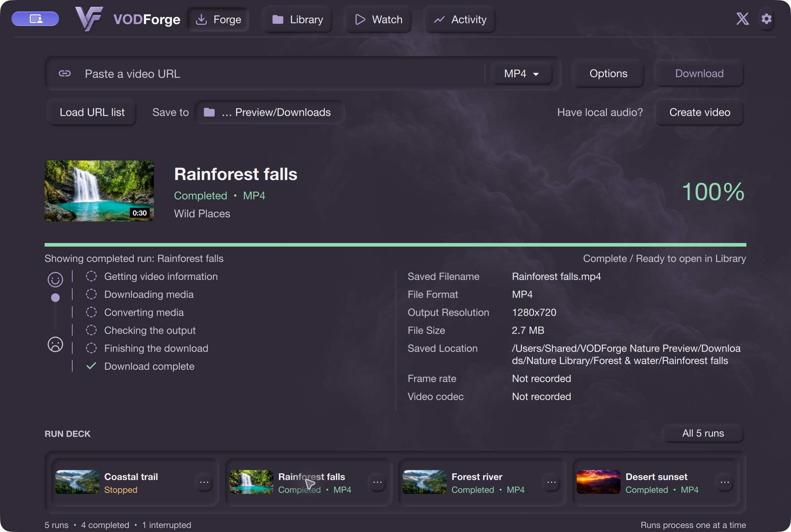This screenshot has width=791, height=532.
Task: Open the Rainforest falls waterfall thumbnail
Action: pos(99,191)
